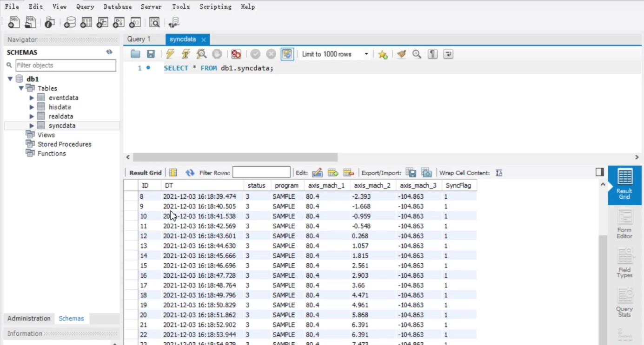Open the Scripting menu
The height and width of the screenshot is (345, 644).
(x=215, y=7)
